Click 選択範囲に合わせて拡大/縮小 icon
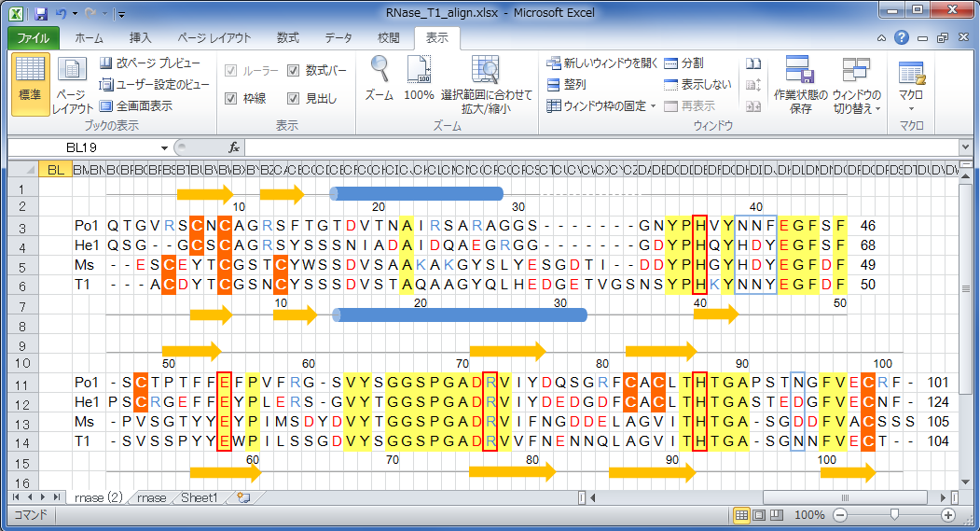 click(x=486, y=82)
